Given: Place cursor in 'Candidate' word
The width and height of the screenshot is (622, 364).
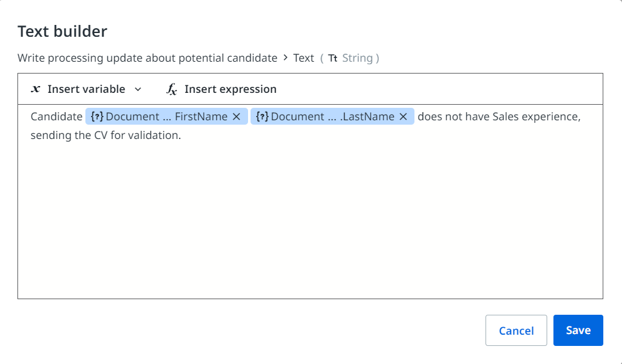Looking at the screenshot, I should pyautogui.click(x=56, y=117).
